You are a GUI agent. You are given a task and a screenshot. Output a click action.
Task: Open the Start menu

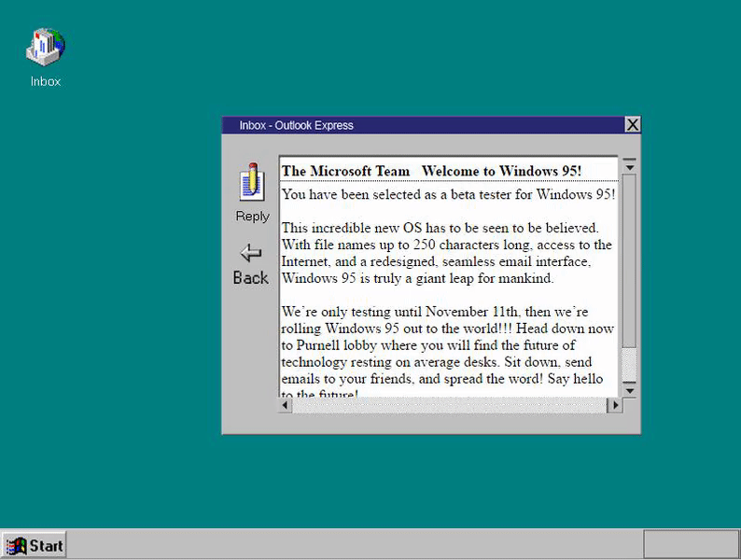(34, 545)
